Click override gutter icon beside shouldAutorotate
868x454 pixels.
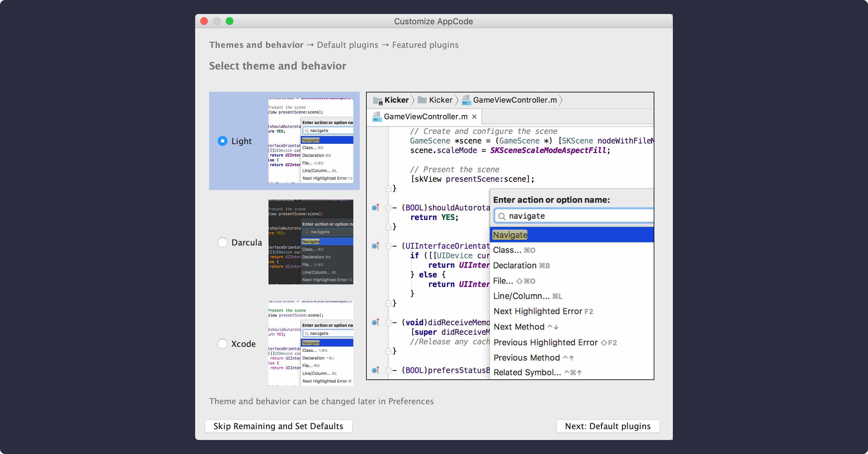[375, 208]
